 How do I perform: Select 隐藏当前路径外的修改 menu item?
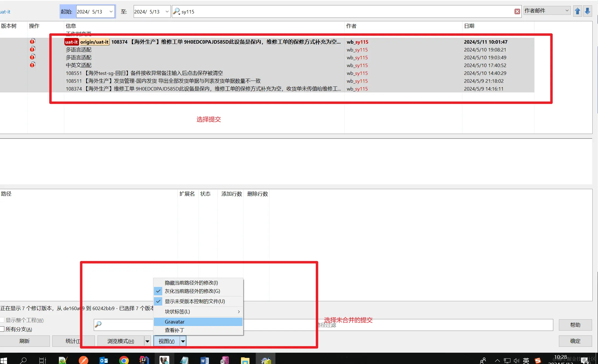pyautogui.click(x=198, y=283)
